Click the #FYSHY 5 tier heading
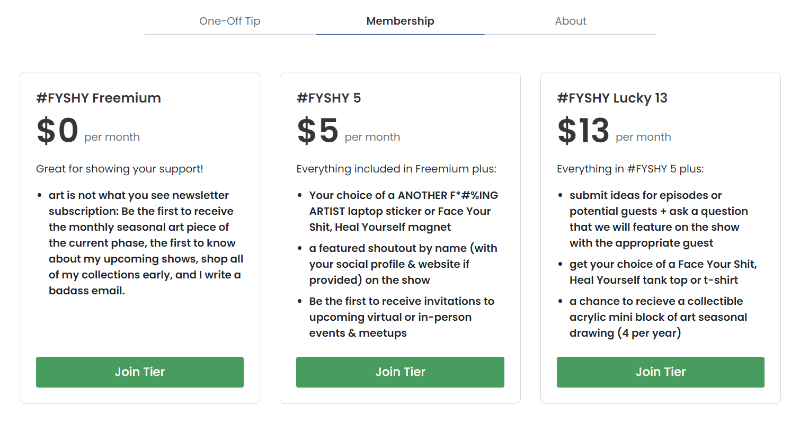Screen dimensions: 800x426 [x=329, y=98]
